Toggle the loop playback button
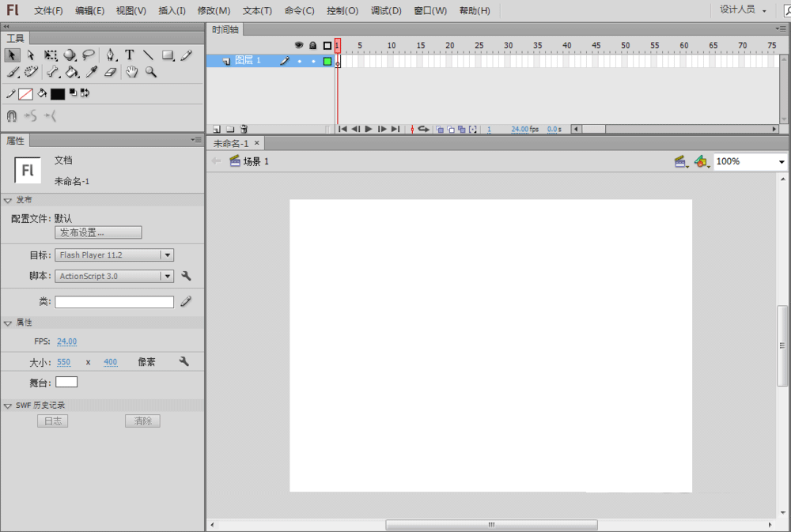Viewport: 791px width, 532px height. pyautogui.click(x=424, y=129)
